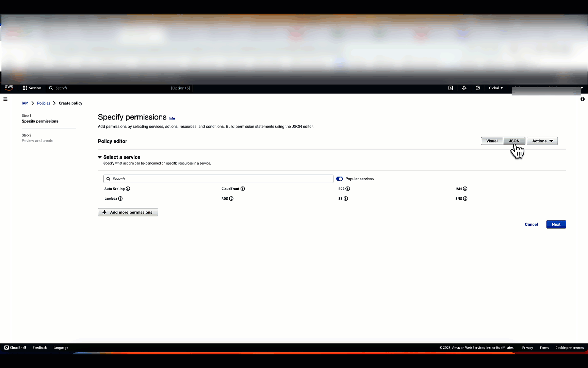The height and width of the screenshot is (368, 588).
Task: Open the Feedback link in the footer
Action: [40, 348]
